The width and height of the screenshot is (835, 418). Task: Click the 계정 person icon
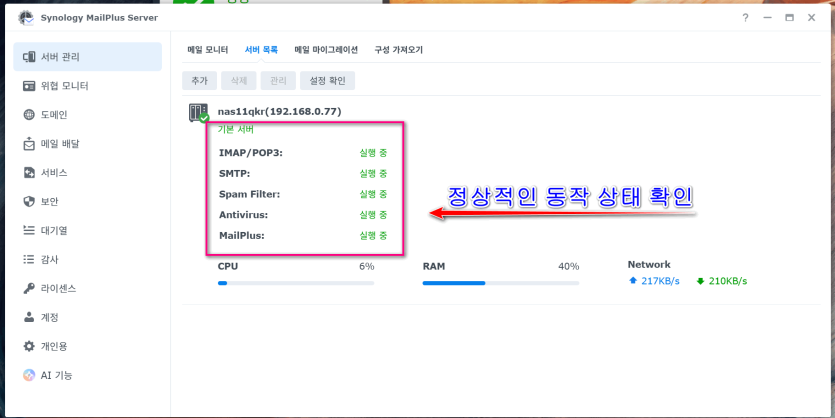(29, 317)
